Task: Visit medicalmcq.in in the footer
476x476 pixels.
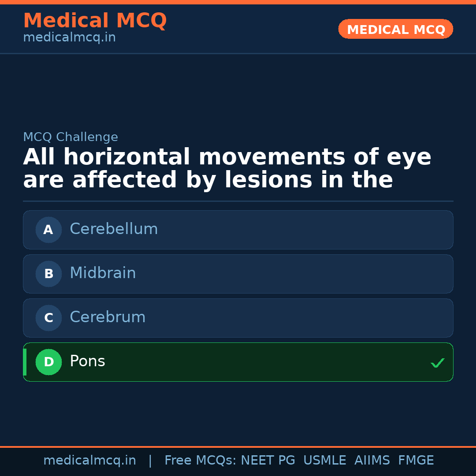Action: pyautogui.click(x=90, y=460)
